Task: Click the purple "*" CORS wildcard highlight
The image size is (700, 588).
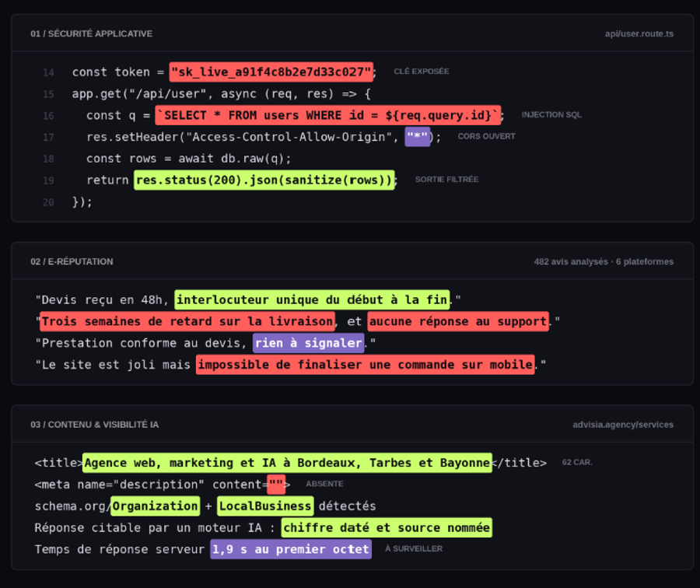Action: (x=418, y=137)
